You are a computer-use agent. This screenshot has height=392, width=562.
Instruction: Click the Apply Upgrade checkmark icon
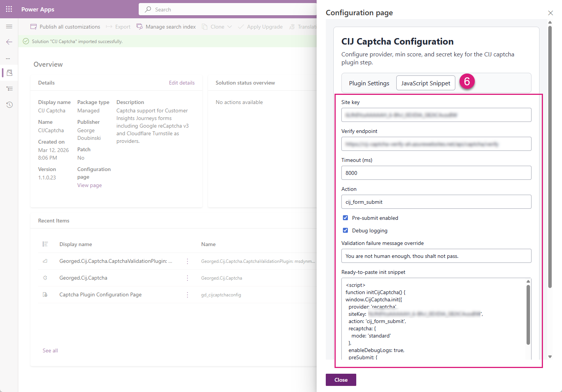pos(241,27)
